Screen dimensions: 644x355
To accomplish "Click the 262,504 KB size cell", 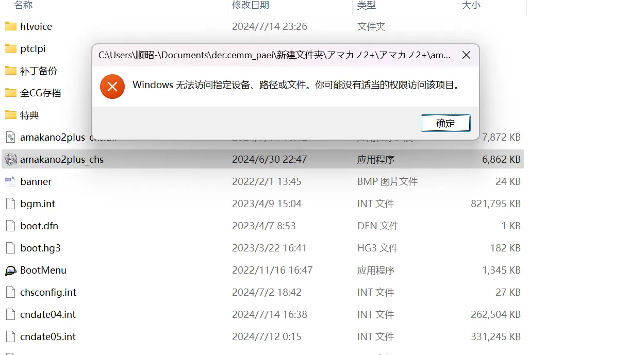I will (x=496, y=314).
